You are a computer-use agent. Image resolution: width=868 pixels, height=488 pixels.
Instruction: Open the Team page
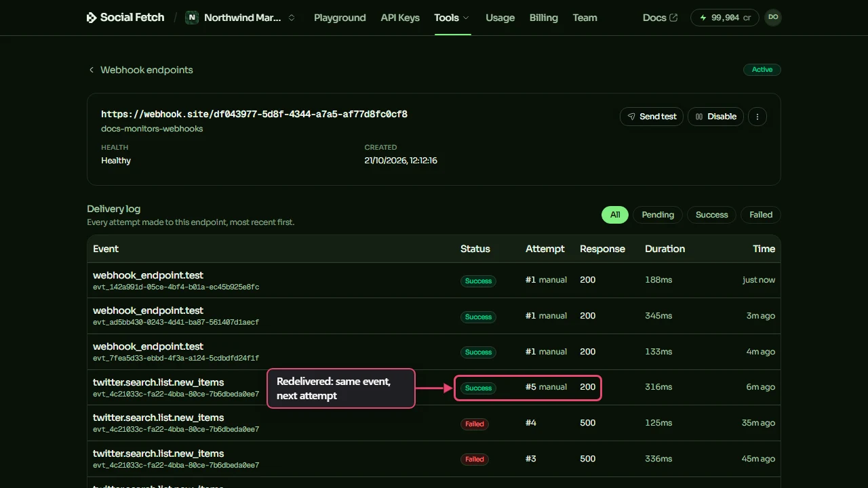585,18
